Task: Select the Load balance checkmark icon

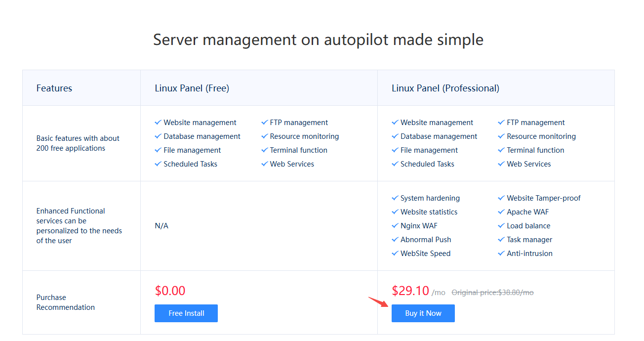Action: (501, 226)
